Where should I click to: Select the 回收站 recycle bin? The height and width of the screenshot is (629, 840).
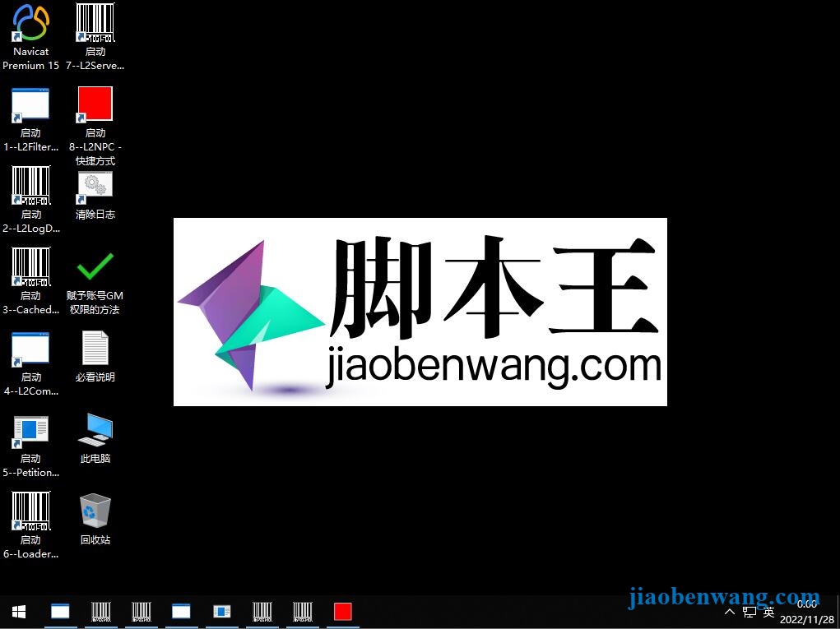click(95, 520)
